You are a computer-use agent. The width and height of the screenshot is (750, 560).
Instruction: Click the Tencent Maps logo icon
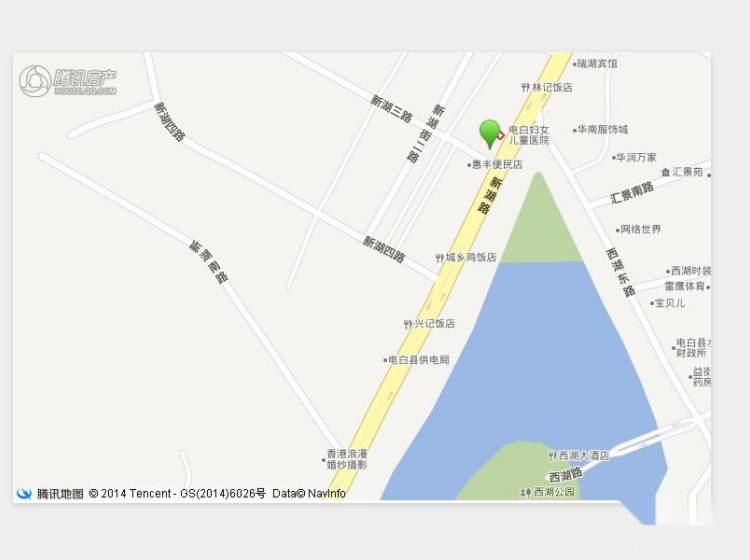24,493
